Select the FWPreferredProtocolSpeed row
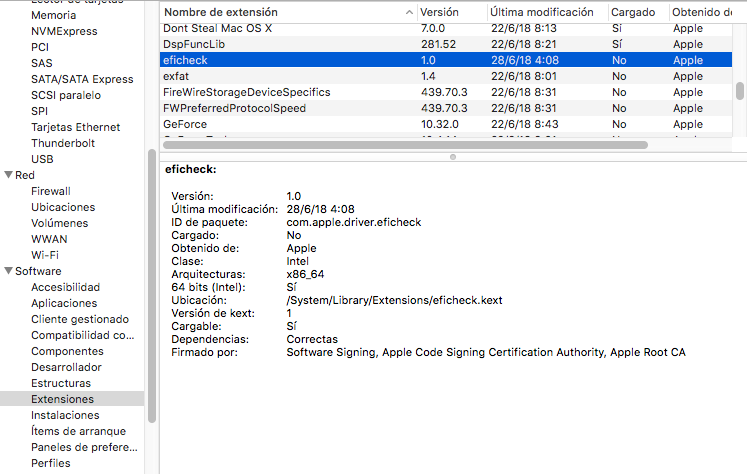Image resolution: width=747 pixels, height=474 pixels. coord(446,108)
